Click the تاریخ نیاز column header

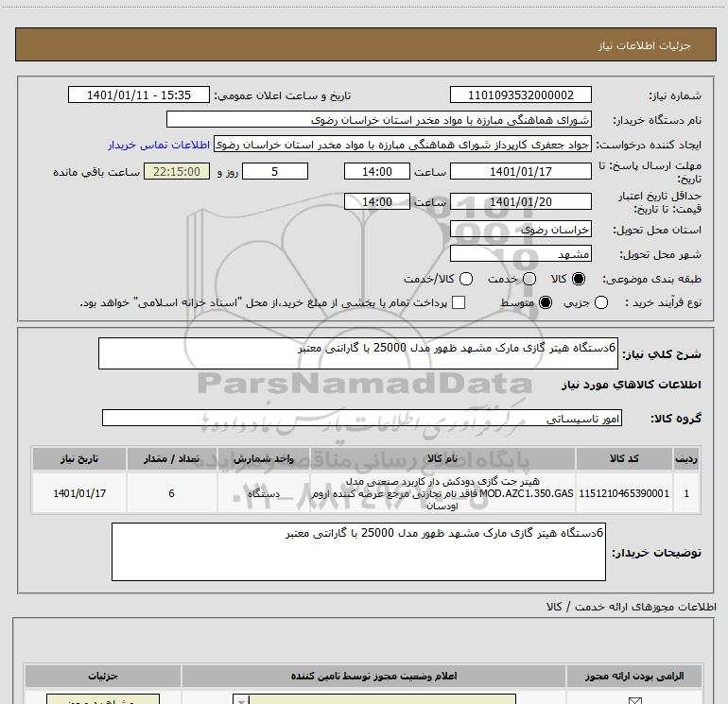78,458
